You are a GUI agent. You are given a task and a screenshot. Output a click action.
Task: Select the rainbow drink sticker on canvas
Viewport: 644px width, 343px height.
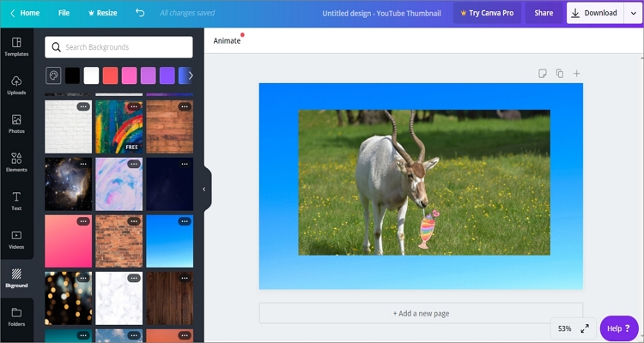click(428, 229)
